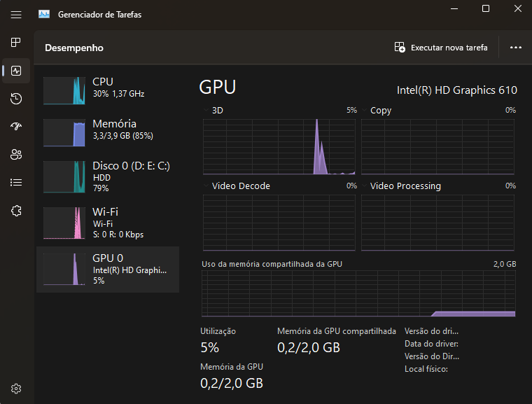
Task: Click the GPU 0 mini graph thumbnail
Action: [64, 270]
